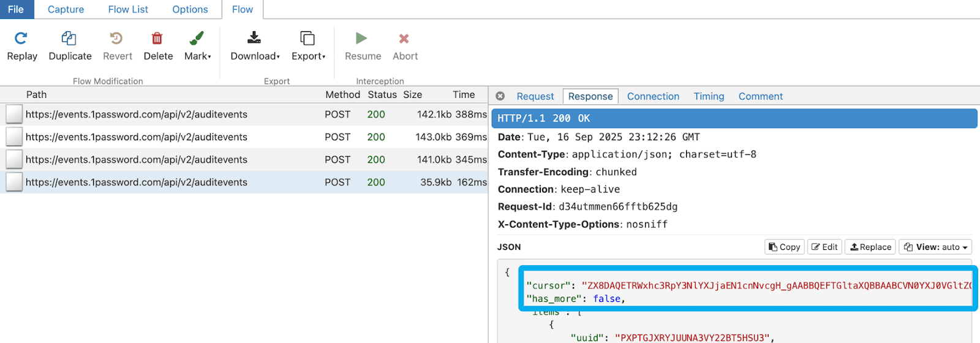Replace the response body content
Screen dimensions: 980x343
(870, 247)
